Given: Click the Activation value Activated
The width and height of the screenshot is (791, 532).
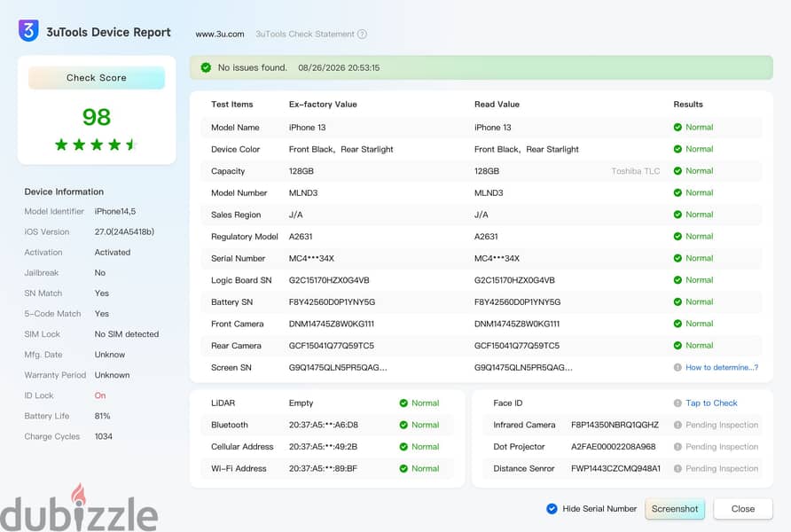Looking at the screenshot, I should coord(113,252).
